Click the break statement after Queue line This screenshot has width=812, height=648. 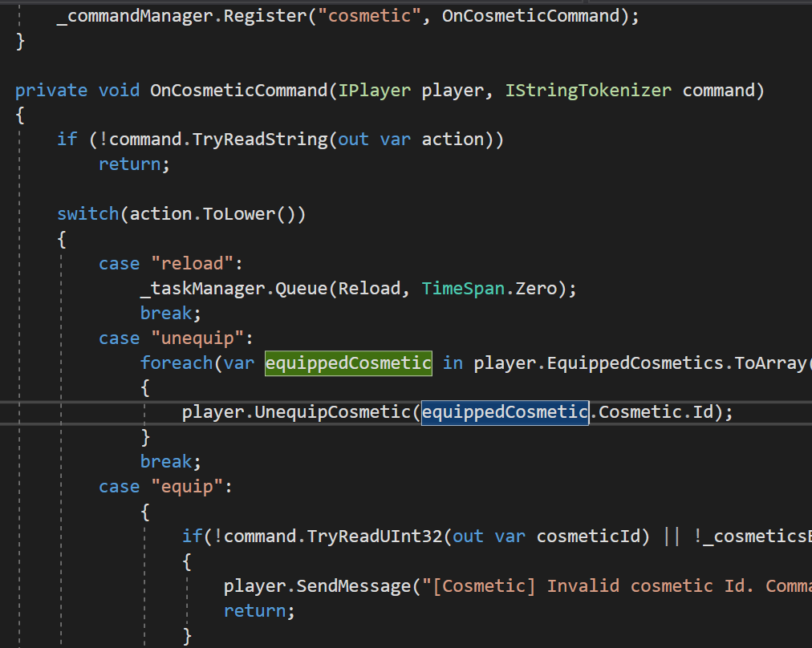click(170, 314)
